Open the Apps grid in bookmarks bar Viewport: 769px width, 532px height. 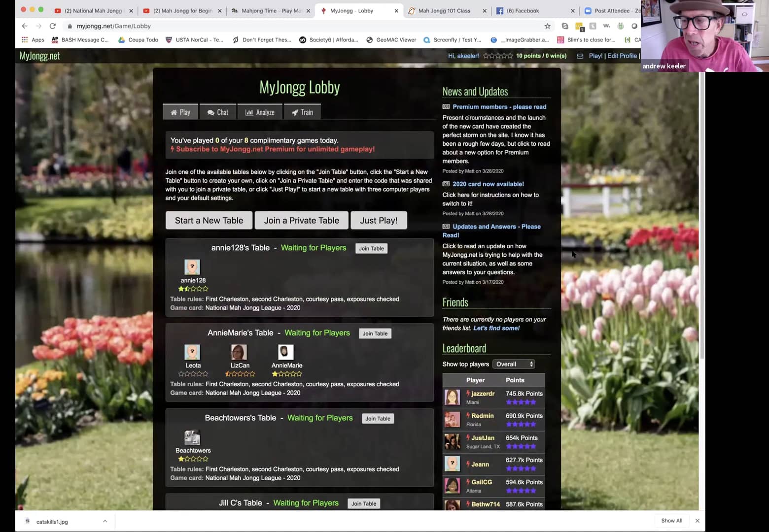point(33,40)
